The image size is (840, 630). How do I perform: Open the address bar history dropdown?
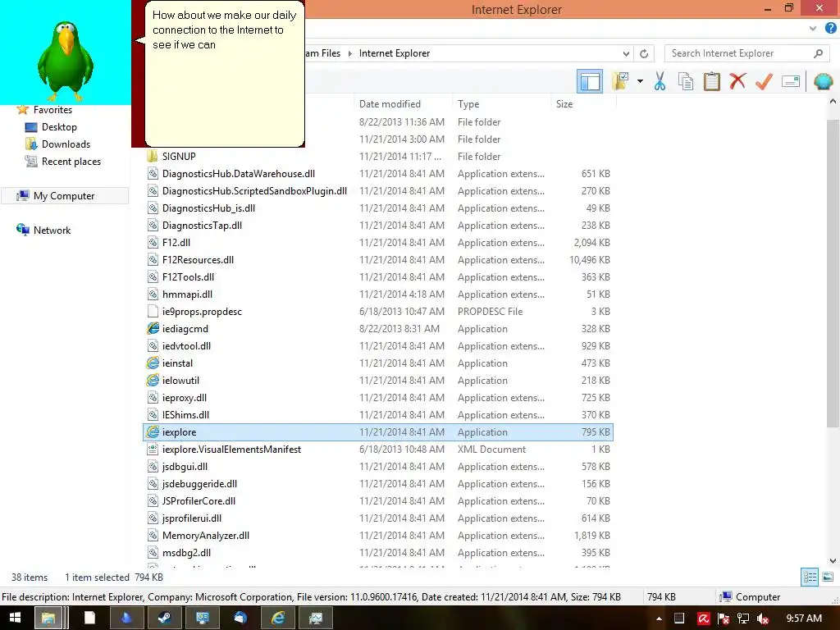626,53
